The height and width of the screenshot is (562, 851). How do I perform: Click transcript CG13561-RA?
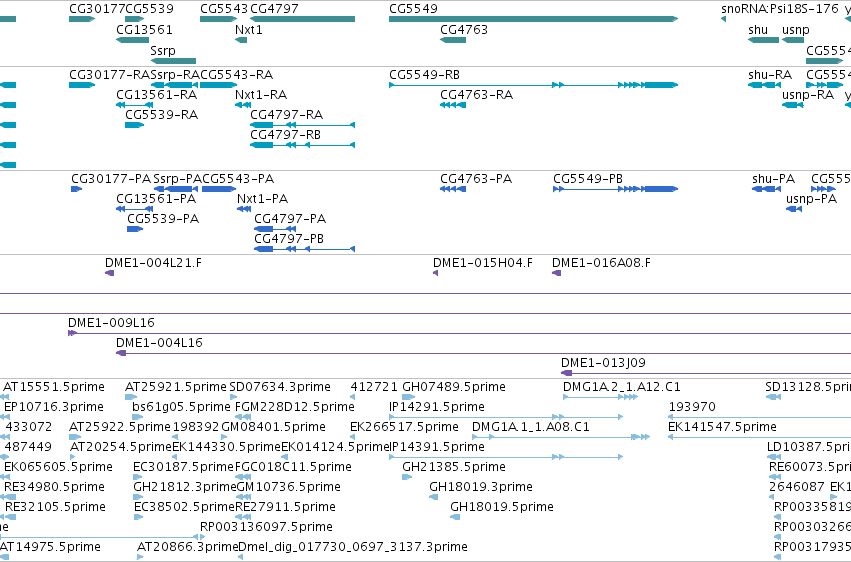pyautogui.click(x=135, y=105)
